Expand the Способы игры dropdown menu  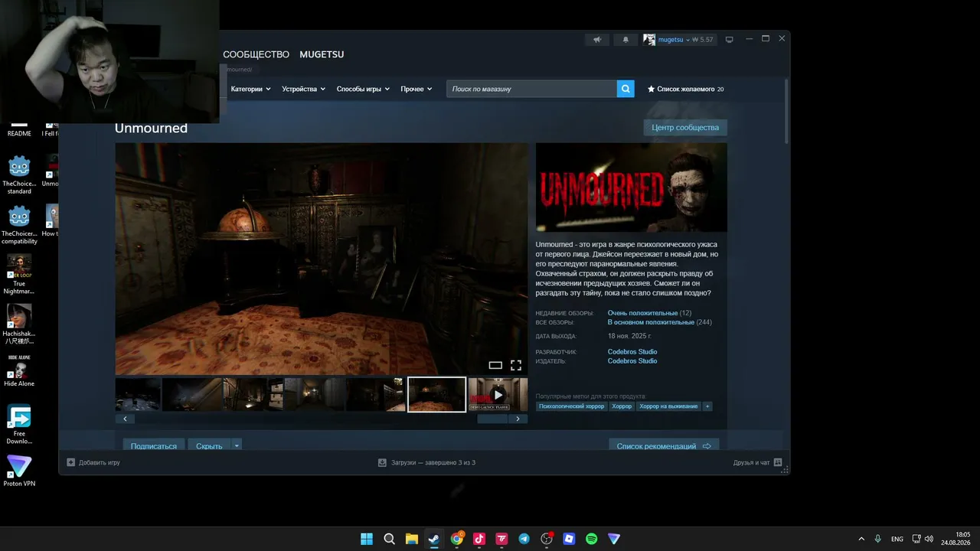pyautogui.click(x=364, y=89)
